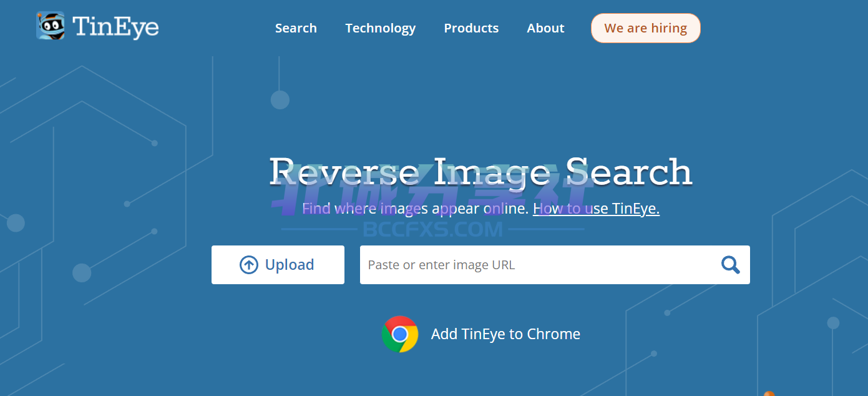Click the Upload button label

click(290, 265)
